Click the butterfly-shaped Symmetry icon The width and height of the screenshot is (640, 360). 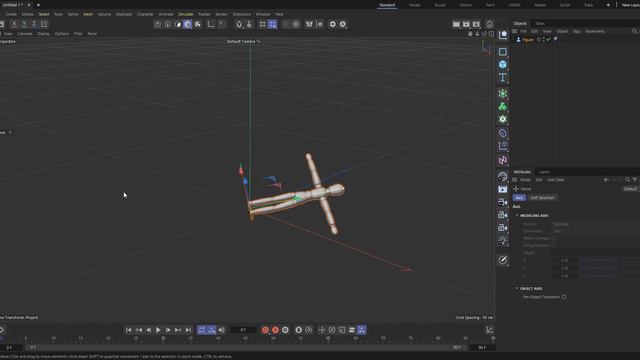[309, 24]
